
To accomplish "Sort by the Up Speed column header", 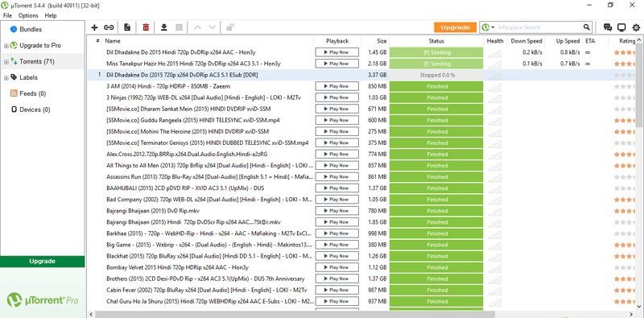I will pyautogui.click(x=568, y=41).
